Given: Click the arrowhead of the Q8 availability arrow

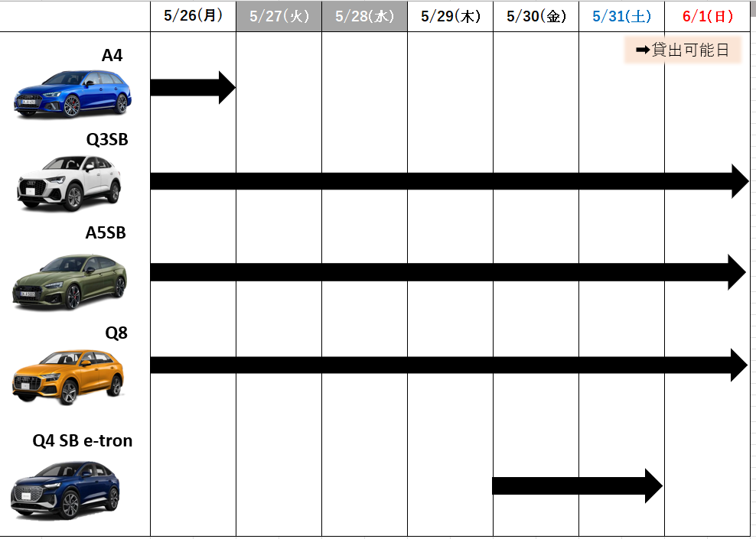Looking at the screenshot, I should point(738,365).
